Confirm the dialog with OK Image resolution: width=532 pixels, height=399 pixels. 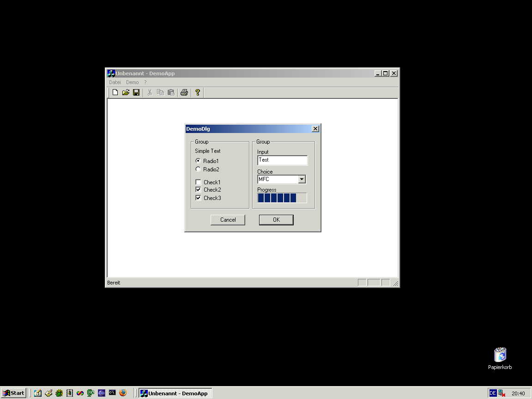tap(276, 220)
